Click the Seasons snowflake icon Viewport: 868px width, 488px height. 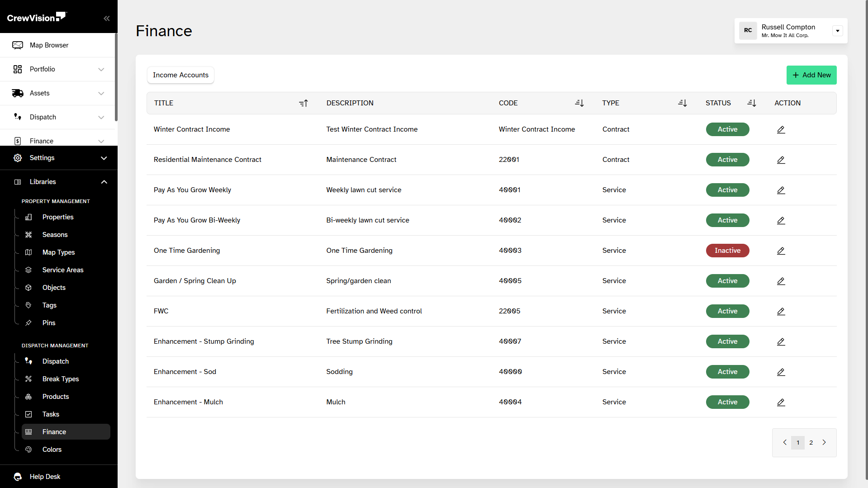(28, 235)
